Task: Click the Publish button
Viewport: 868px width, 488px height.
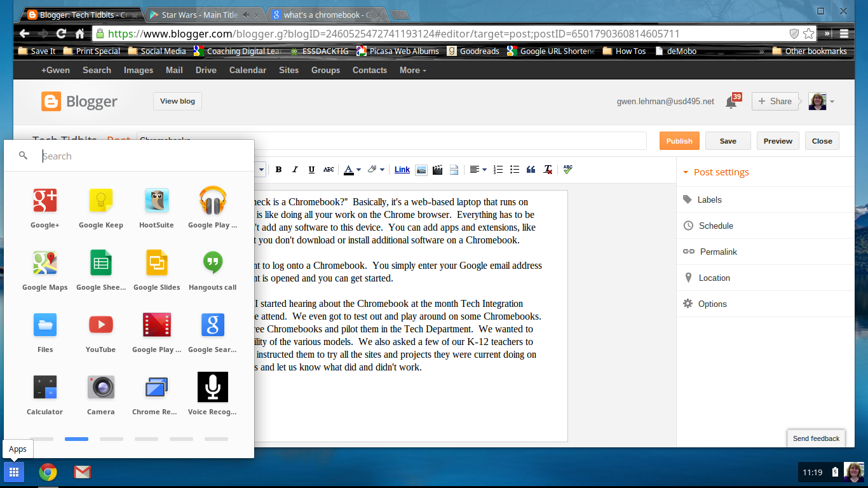Action: click(679, 141)
